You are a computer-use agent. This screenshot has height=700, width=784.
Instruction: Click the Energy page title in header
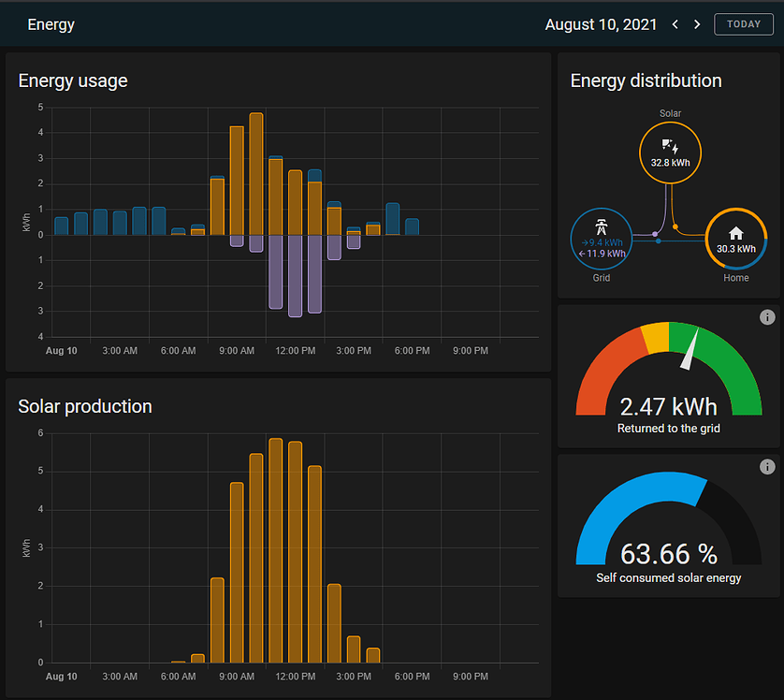pyautogui.click(x=51, y=24)
